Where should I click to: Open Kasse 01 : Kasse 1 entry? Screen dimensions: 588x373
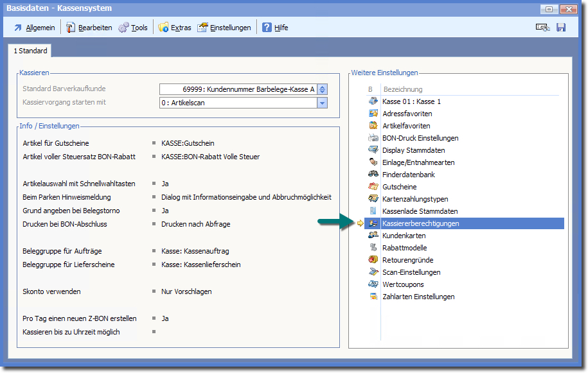(411, 101)
